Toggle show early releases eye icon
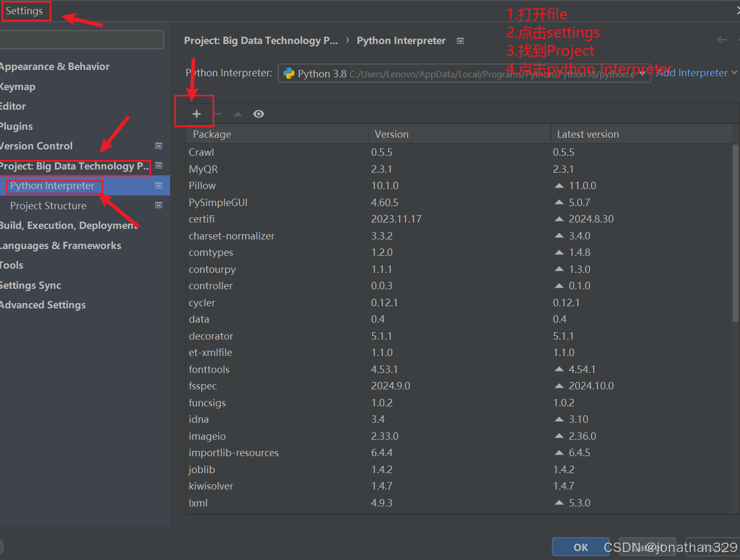The height and width of the screenshot is (560, 740). click(259, 114)
